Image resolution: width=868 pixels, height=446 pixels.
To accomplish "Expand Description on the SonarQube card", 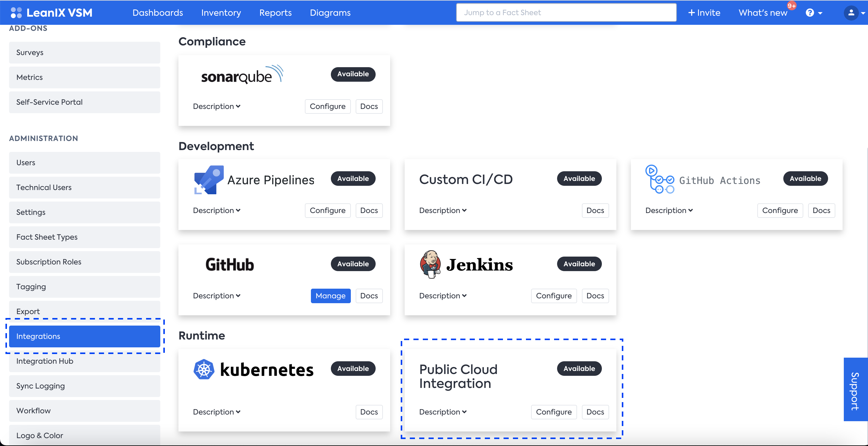I will click(216, 107).
